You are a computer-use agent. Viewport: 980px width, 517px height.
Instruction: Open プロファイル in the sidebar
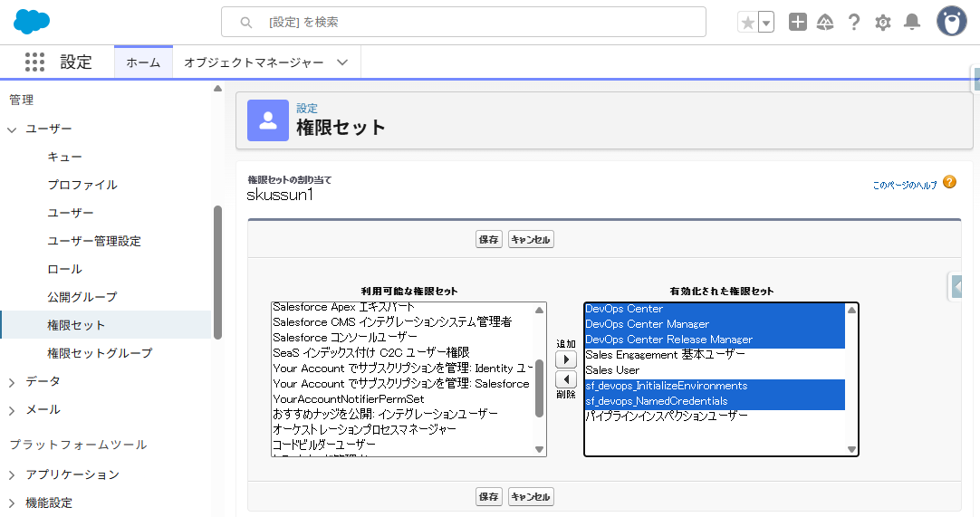click(82, 185)
